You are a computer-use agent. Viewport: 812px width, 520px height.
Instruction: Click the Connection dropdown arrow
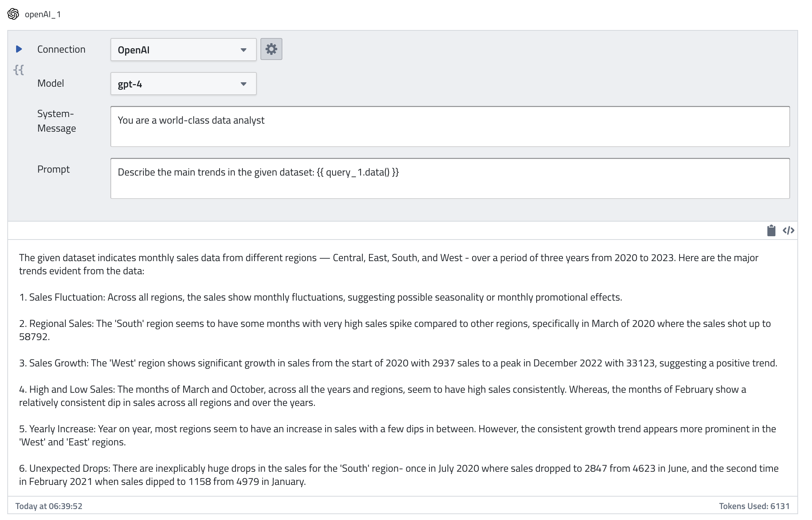coord(244,50)
